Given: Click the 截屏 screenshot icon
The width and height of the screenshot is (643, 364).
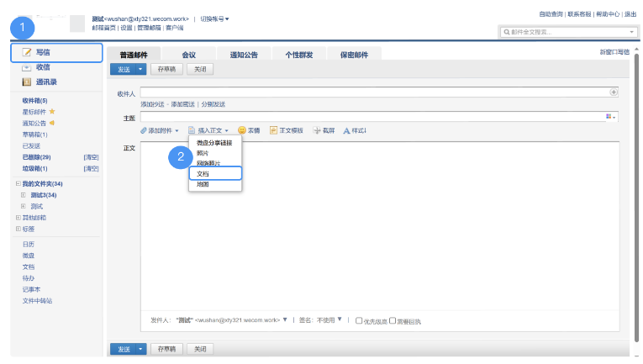Looking at the screenshot, I should point(318,130).
